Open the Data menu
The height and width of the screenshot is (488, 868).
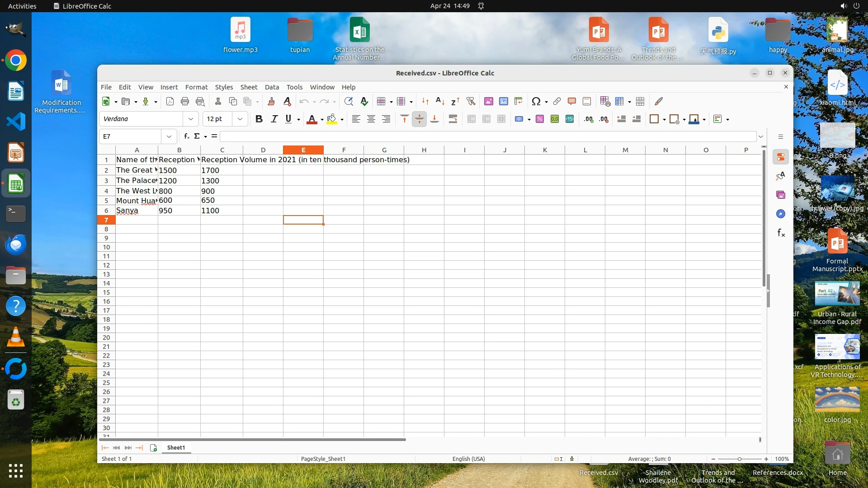[x=272, y=87]
